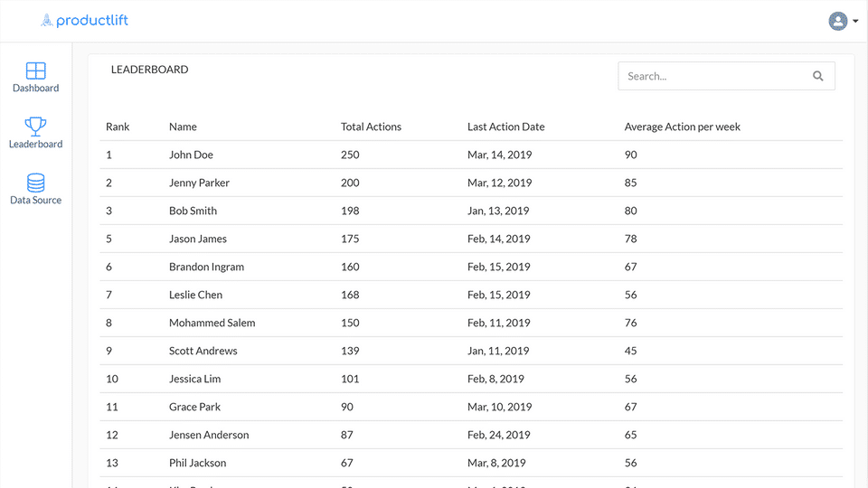Click the user avatar icon
The width and height of the screenshot is (868, 488).
coord(837,21)
